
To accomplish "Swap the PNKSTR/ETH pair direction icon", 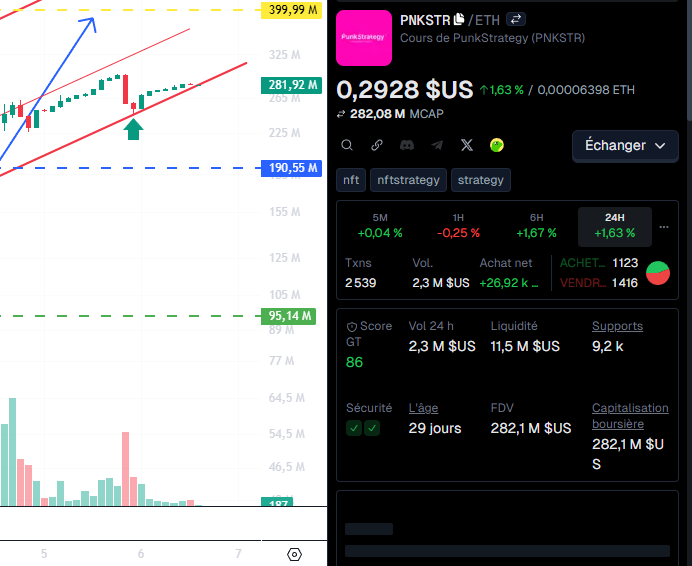I will click(x=515, y=19).
